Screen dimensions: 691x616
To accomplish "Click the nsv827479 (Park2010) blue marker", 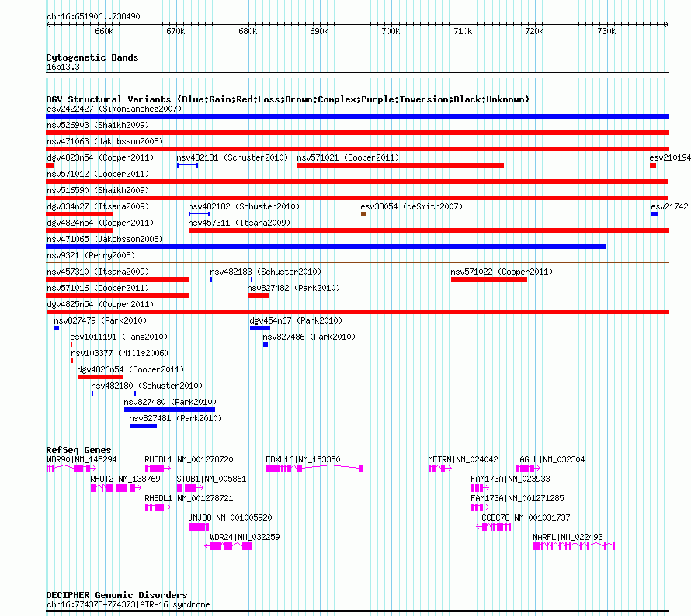I will tap(57, 328).
